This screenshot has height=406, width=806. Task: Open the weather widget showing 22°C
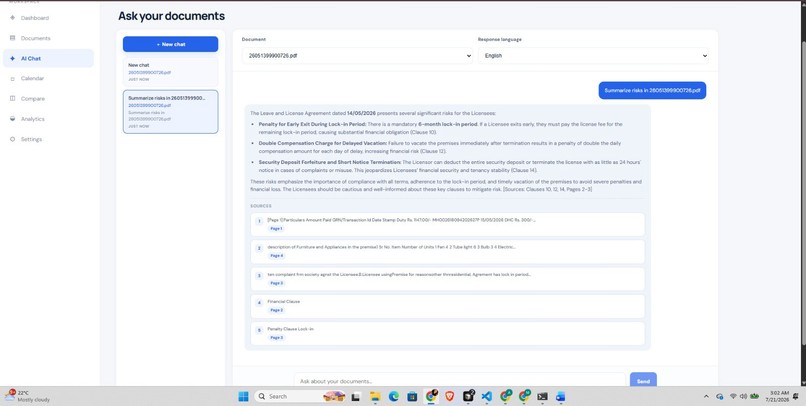tap(28, 396)
